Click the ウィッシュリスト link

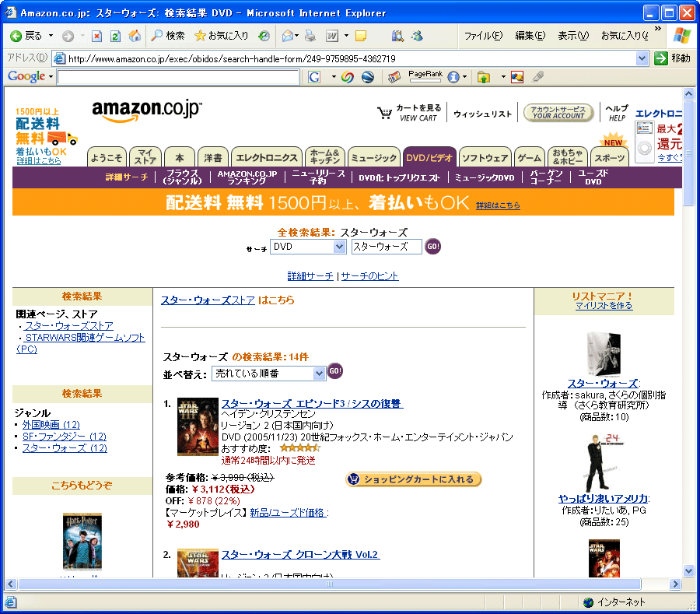coord(482,114)
